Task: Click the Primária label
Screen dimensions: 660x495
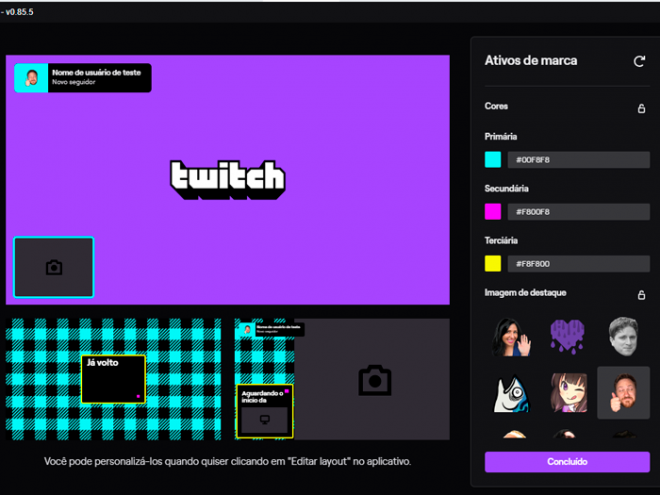Action: pos(500,136)
